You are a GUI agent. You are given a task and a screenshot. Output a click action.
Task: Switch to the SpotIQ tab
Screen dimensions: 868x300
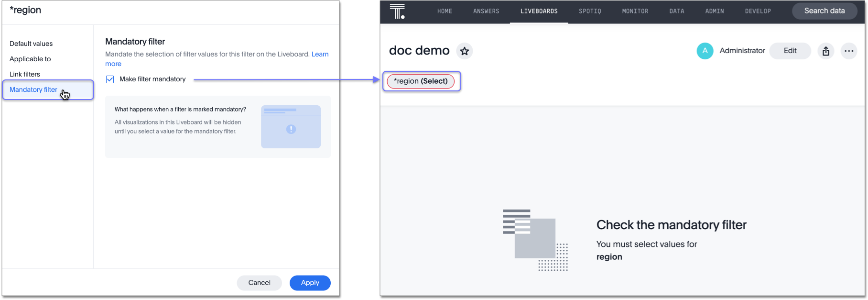point(590,11)
